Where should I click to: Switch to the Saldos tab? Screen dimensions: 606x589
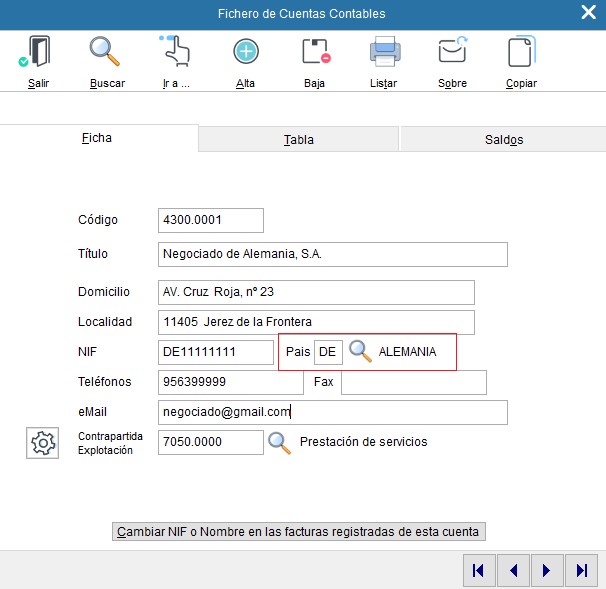pos(503,140)
